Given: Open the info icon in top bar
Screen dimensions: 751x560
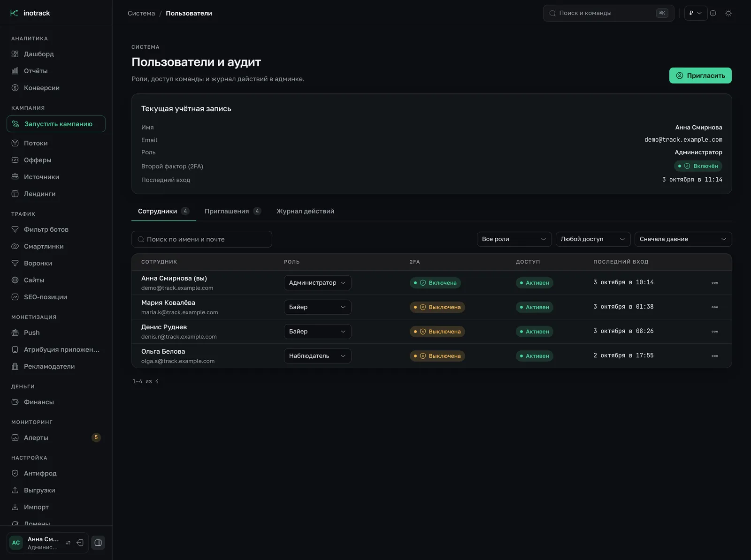Looking at the screenshot, I should pos(713,13).
